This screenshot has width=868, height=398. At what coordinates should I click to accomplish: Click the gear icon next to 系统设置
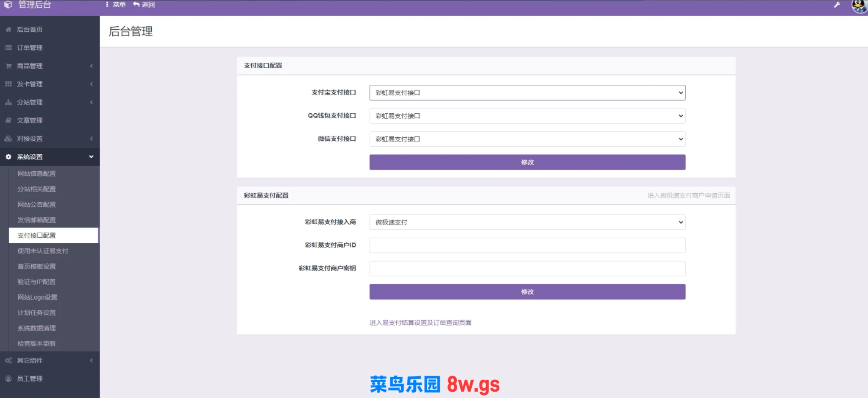pyautogui.click(x=8, y=157)
